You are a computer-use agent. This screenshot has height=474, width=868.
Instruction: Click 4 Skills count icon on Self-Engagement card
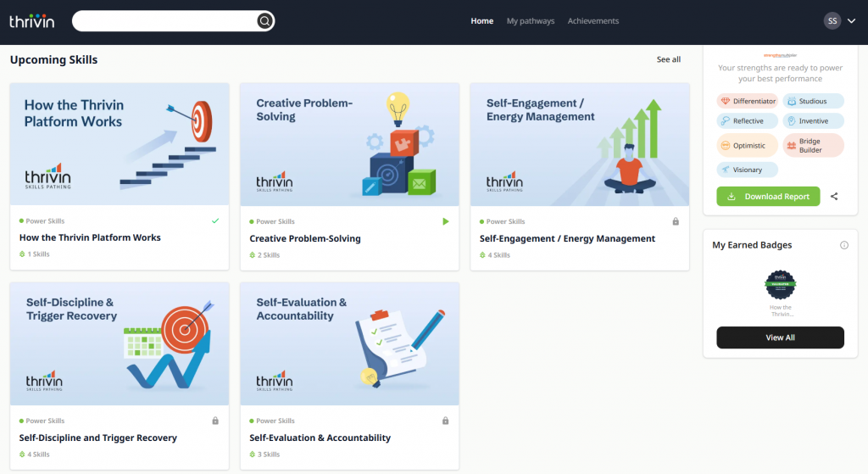(482, 255)
